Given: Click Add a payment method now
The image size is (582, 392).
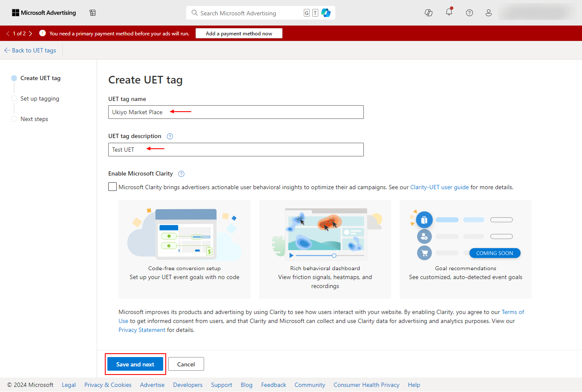Looking at the screenshot, I should pos(239,33).
